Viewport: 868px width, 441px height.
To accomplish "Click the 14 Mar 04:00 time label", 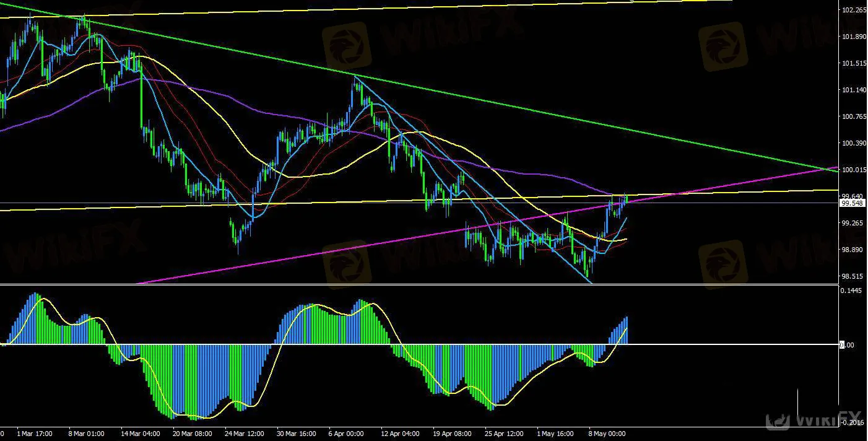I will (x=141, y=434).
